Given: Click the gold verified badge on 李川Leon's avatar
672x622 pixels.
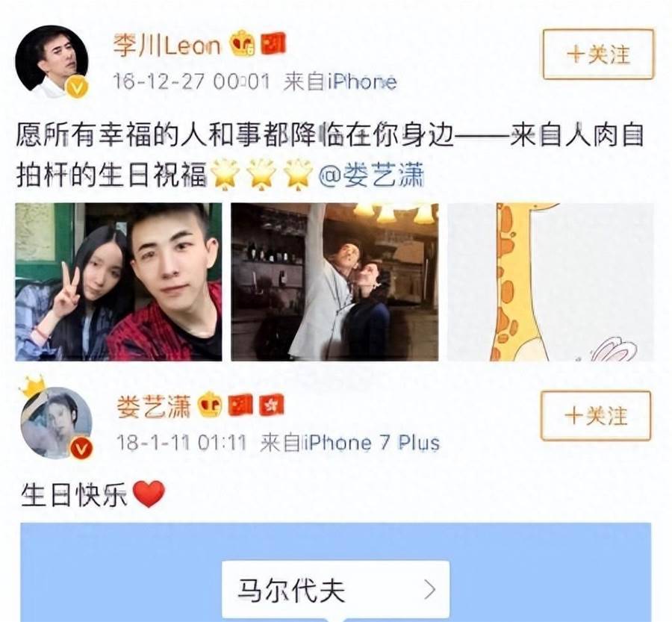Looking at the screenshot, I should tap(77, 87).
